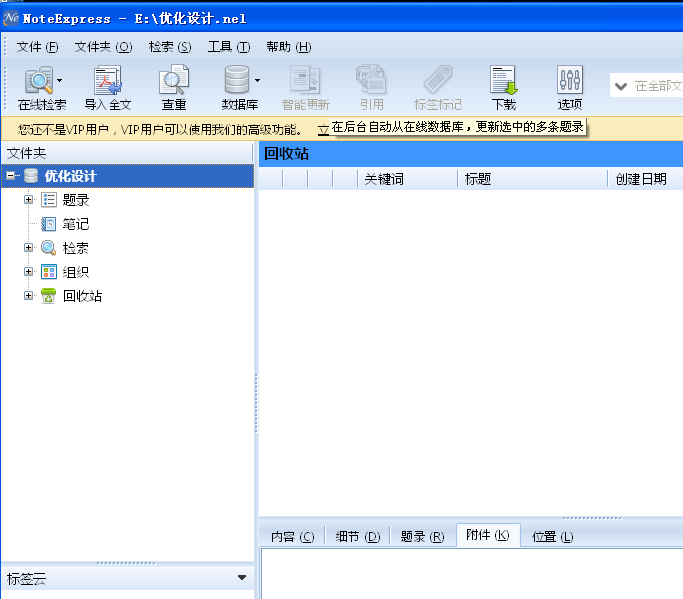This screenshot has width=683, height=599.
Task: Click the 检索 magnifier icon in tree
Action: (x=49, y=248)
